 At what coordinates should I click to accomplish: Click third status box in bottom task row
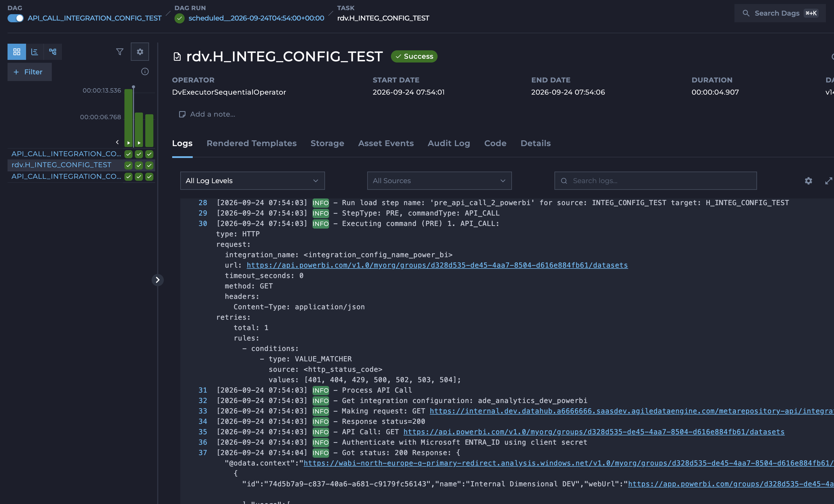pos(149,177)
